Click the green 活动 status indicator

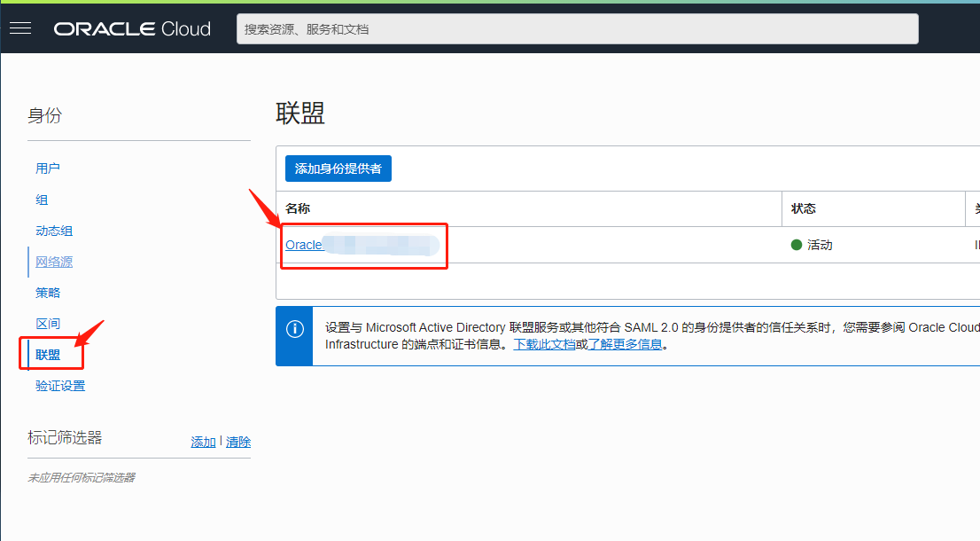tap(797, 245)
